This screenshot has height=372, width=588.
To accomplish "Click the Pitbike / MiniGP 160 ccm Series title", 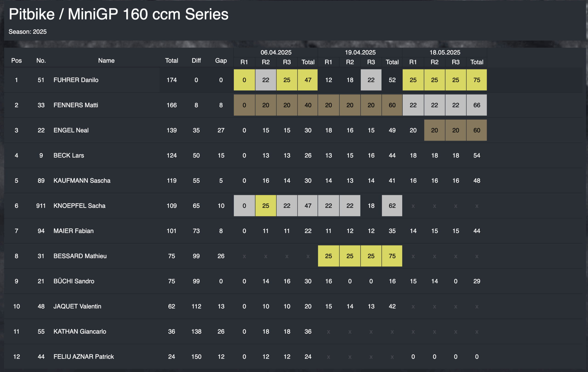I will pos(119,14).
